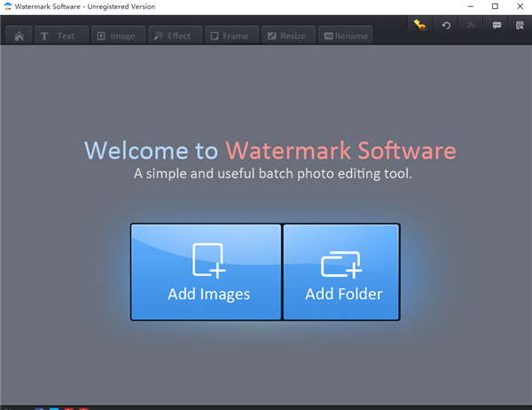Open the Resize tab
The image size is (532, 410).
[286, 35]
